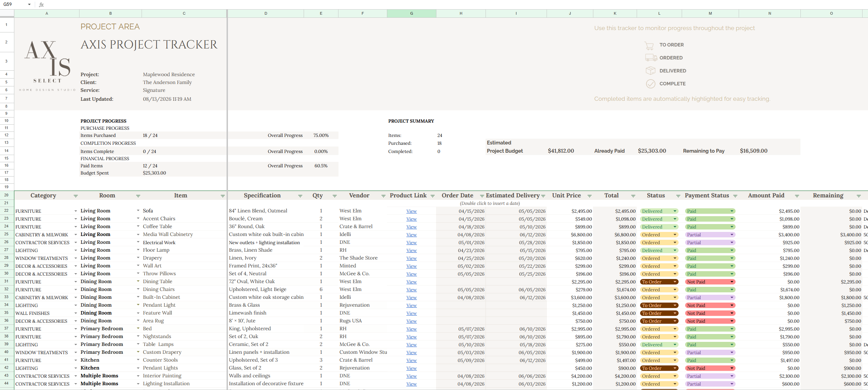This screenshot has height=390, width=868.
Task: Open Payment Status dropdown for Media Wall Cabinetry
Action: pos(732,235)
